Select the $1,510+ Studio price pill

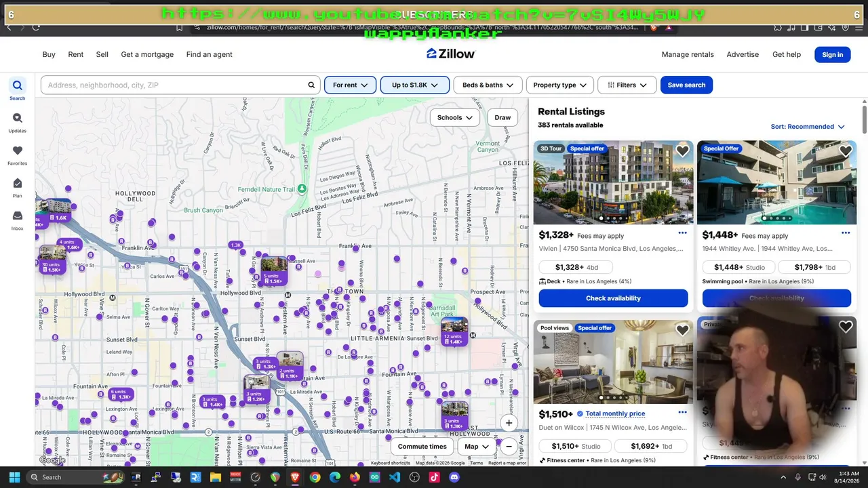pos(576,446)
